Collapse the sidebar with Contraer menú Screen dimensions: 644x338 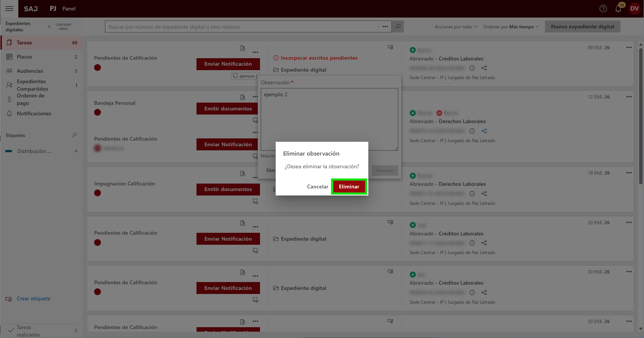[60, 26]
